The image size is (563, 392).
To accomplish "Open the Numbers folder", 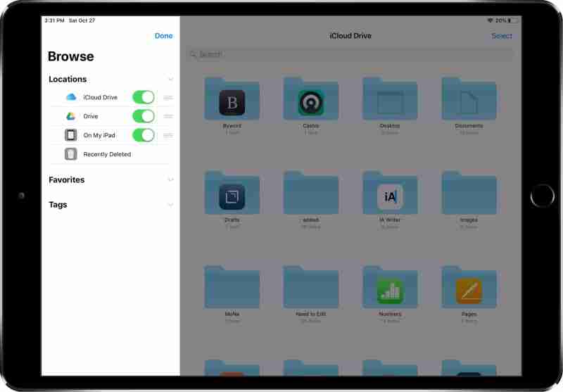I will point(390,287).
